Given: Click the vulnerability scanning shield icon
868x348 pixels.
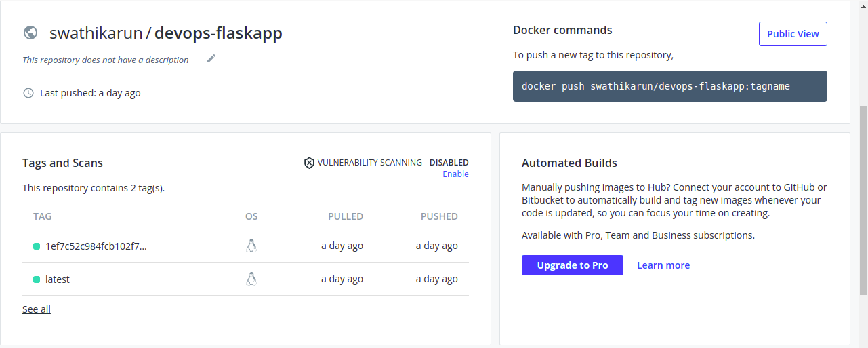Looking at the screenshot, I should 309,163.
